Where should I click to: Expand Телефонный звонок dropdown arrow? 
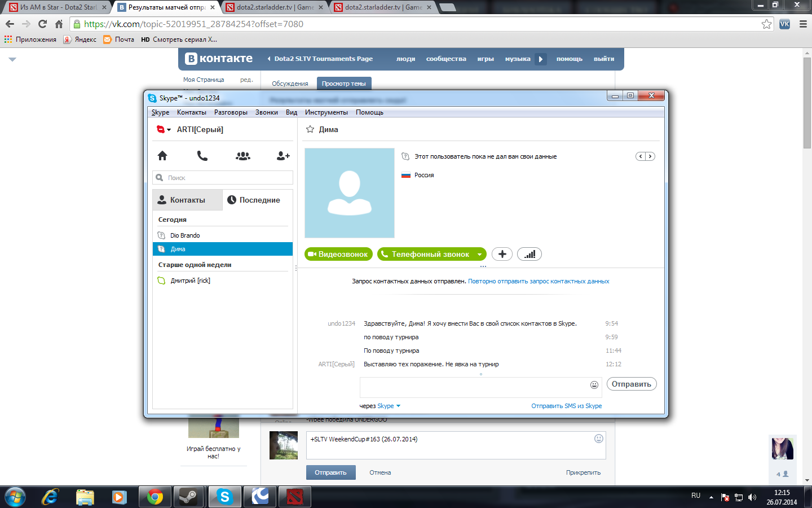pos(479,255)
